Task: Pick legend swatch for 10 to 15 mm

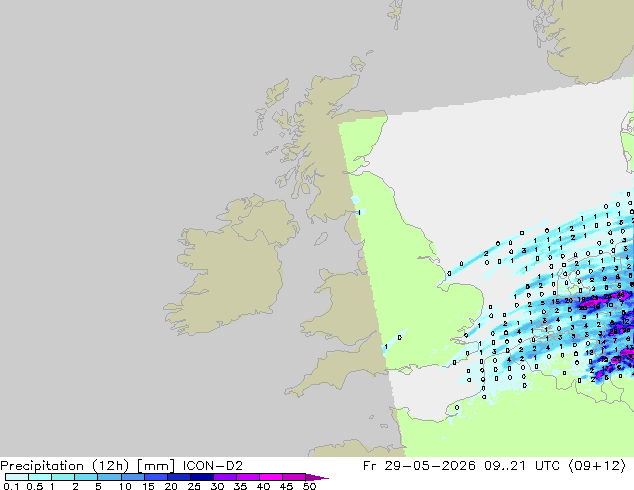Action: (133, 477)
